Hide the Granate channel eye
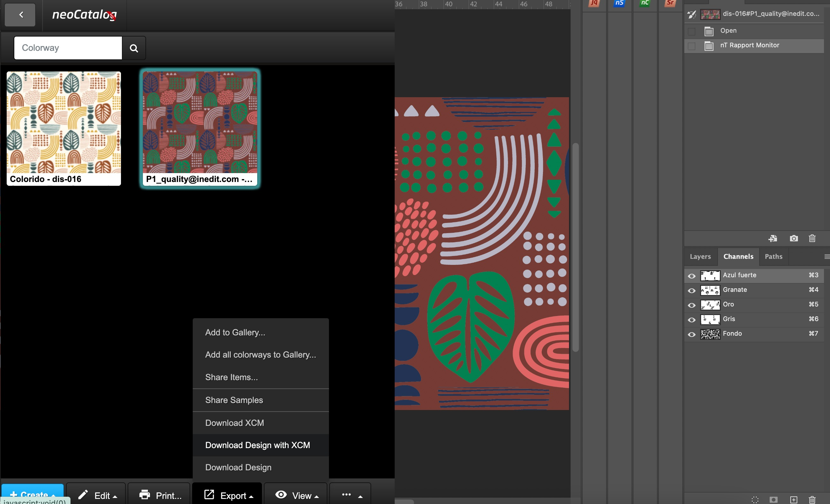The height and width of the screenshot is (504, 830). point(692,290)
